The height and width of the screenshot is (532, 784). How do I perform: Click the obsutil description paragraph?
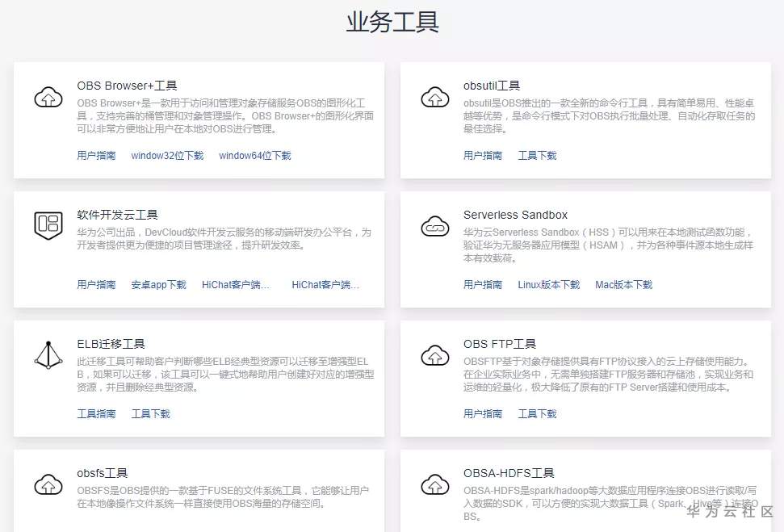click(610, 116)
